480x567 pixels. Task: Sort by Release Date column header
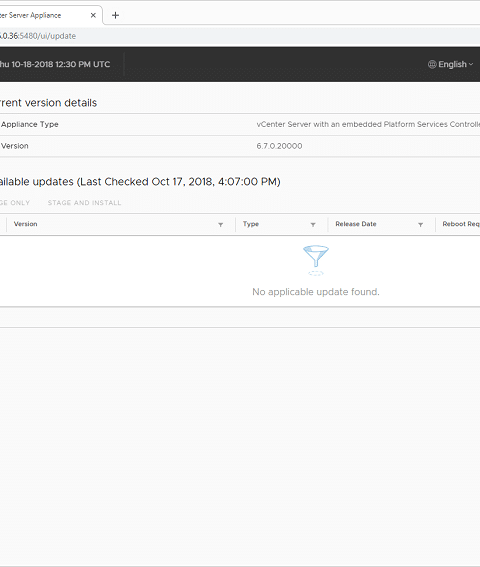coord(356,224)
